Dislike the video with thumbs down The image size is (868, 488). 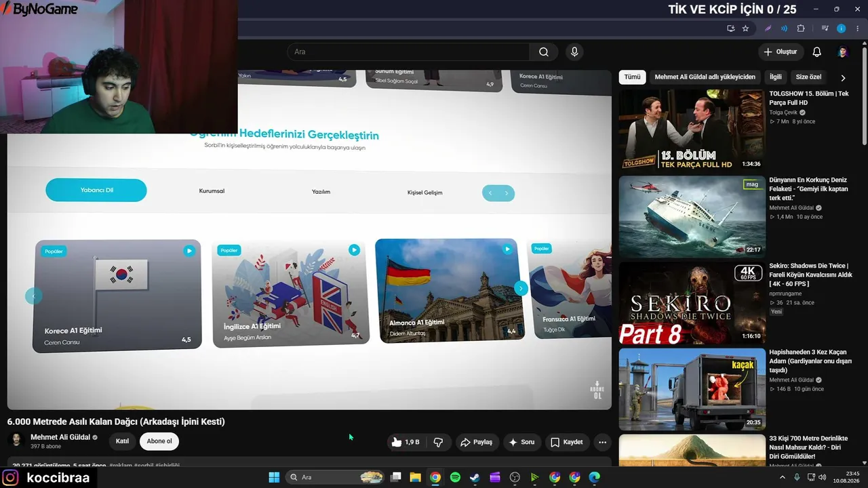tap(438, 442)
